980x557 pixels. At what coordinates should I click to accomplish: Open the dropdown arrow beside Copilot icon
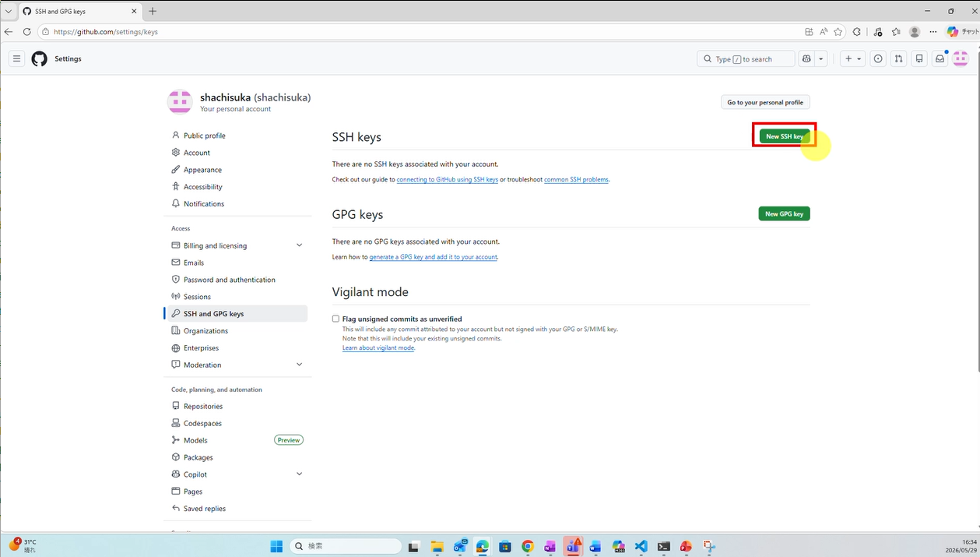point(821,58)
